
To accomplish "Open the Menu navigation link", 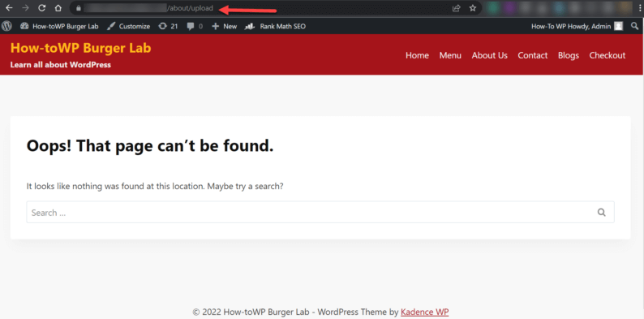I will (450, 55).
